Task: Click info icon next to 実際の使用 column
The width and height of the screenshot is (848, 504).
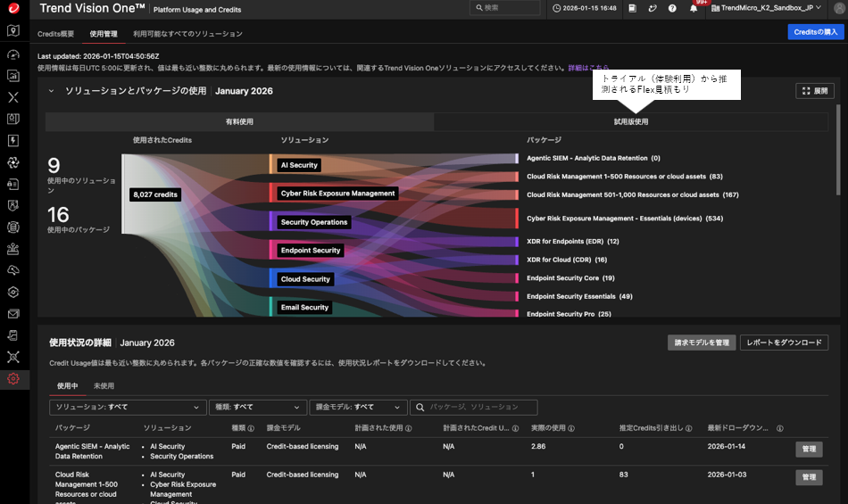Action: pyautogui.click(x=571, y=428)
